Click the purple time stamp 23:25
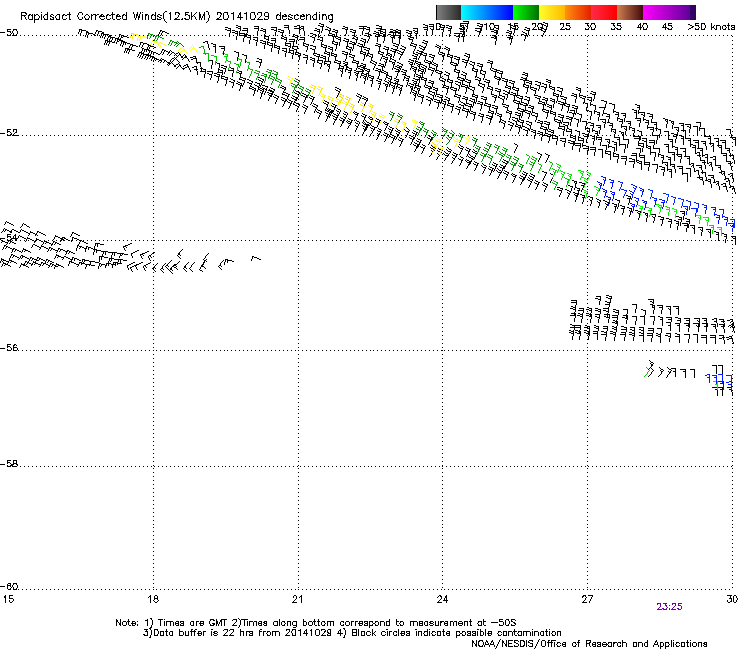740x650 pixels. 669,607
